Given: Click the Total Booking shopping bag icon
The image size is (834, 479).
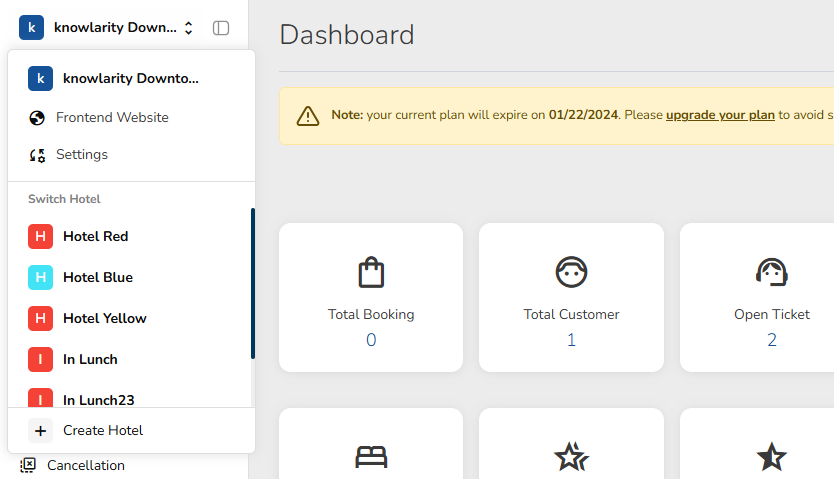Looking at the screenshot, I should (371, 272).
